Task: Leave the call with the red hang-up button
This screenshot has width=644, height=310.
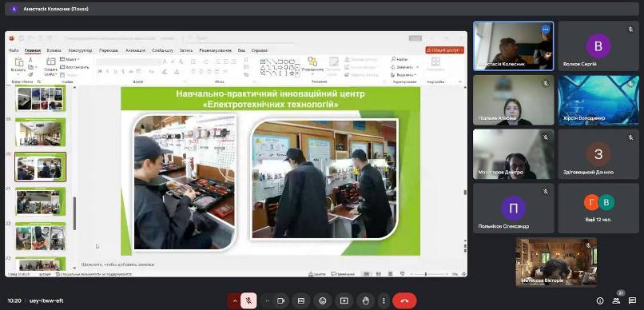Action: [404, 301]
